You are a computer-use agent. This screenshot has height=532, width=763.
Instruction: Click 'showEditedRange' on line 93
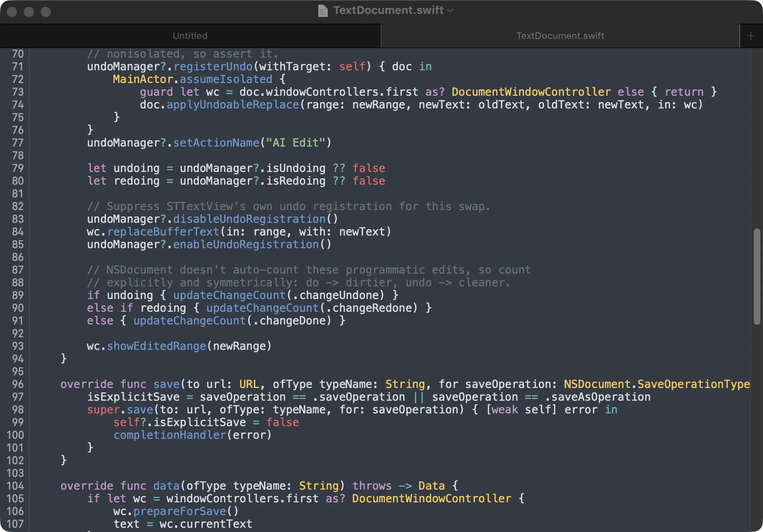pos(156,346)
